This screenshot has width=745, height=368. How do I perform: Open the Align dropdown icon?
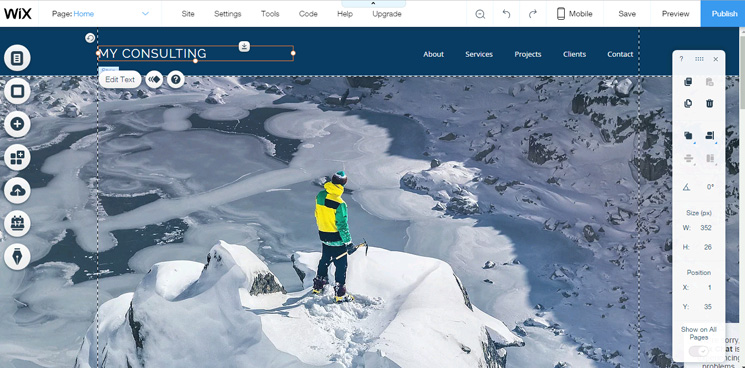point(710,136)
